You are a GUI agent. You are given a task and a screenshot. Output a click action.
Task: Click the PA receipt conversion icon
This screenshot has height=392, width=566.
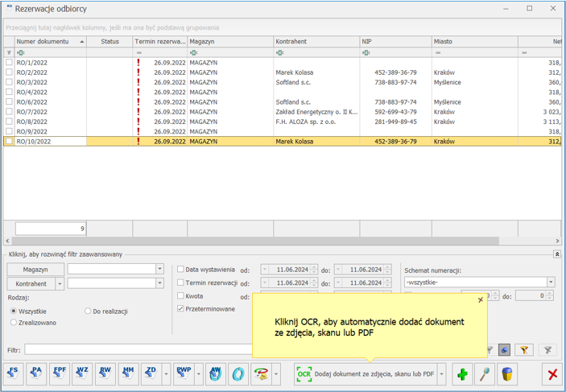pyautogui.click(x=36, y=373)
